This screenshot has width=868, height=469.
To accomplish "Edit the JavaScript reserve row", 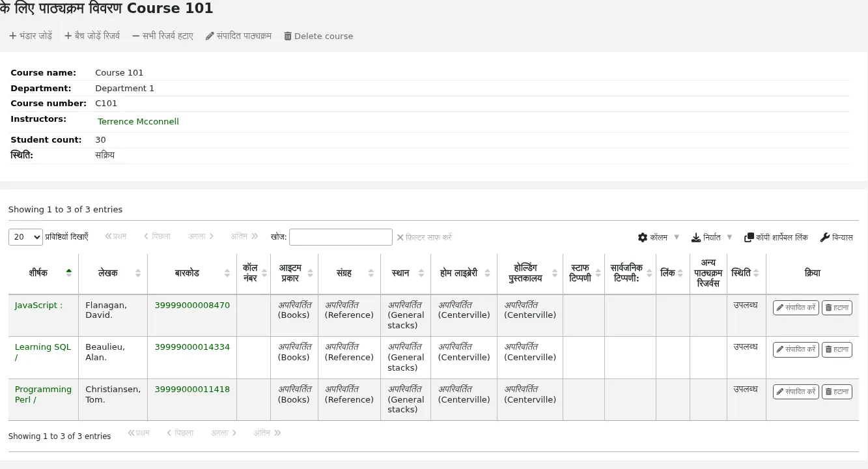I will [796, 307].
